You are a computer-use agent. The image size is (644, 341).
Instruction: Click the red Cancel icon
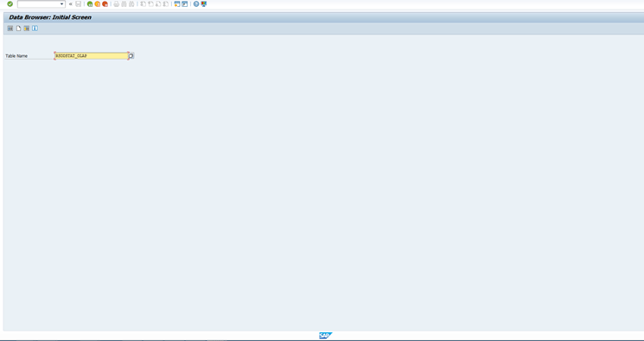105,4
